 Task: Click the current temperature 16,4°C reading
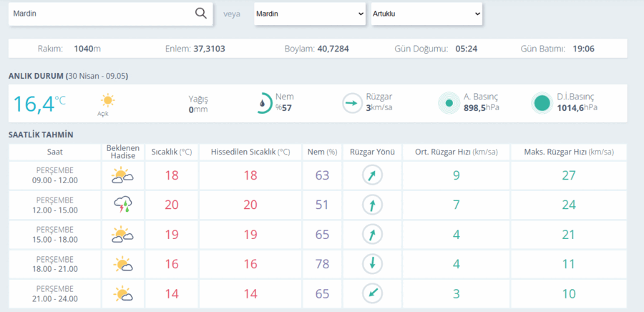(39, 104)
